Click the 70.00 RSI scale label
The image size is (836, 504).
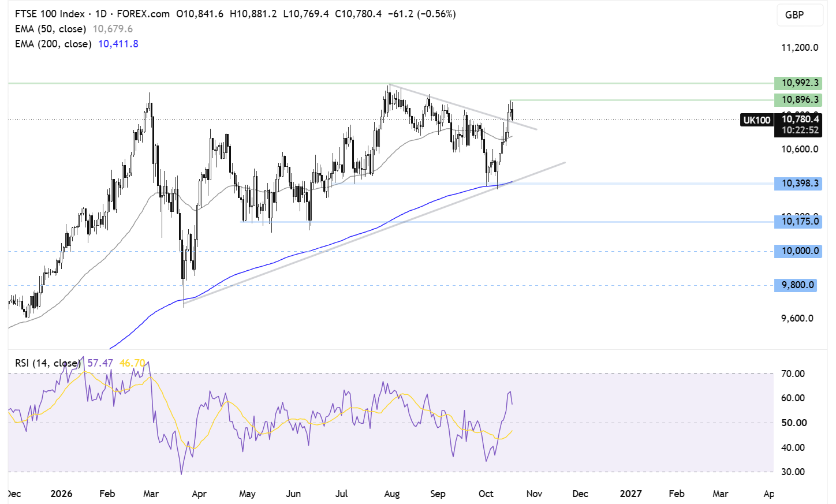coord(793,374)
